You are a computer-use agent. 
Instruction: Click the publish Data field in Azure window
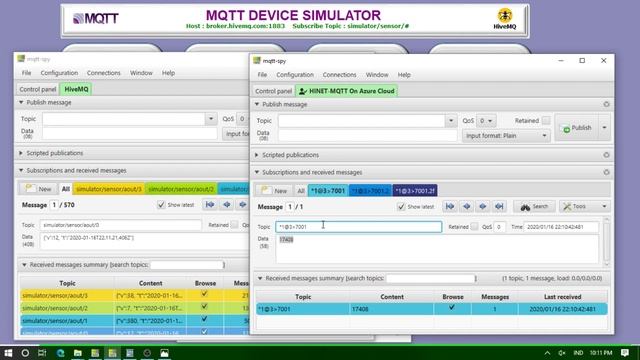367,136
